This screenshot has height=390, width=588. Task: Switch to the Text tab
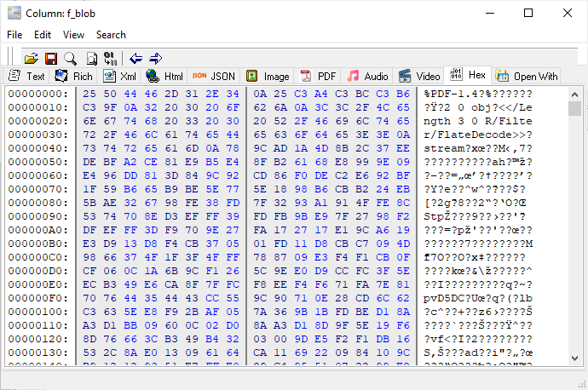(x=26, y=77)
